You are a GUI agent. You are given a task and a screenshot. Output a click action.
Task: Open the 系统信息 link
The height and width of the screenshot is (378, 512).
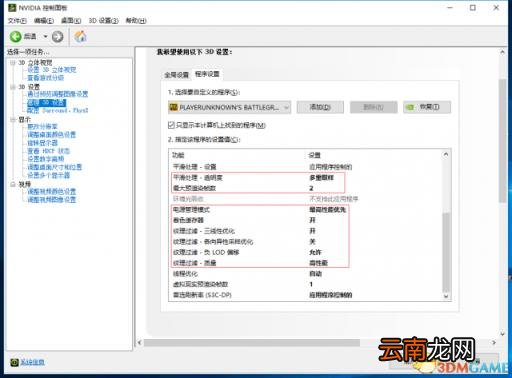(x=32, y=362)
